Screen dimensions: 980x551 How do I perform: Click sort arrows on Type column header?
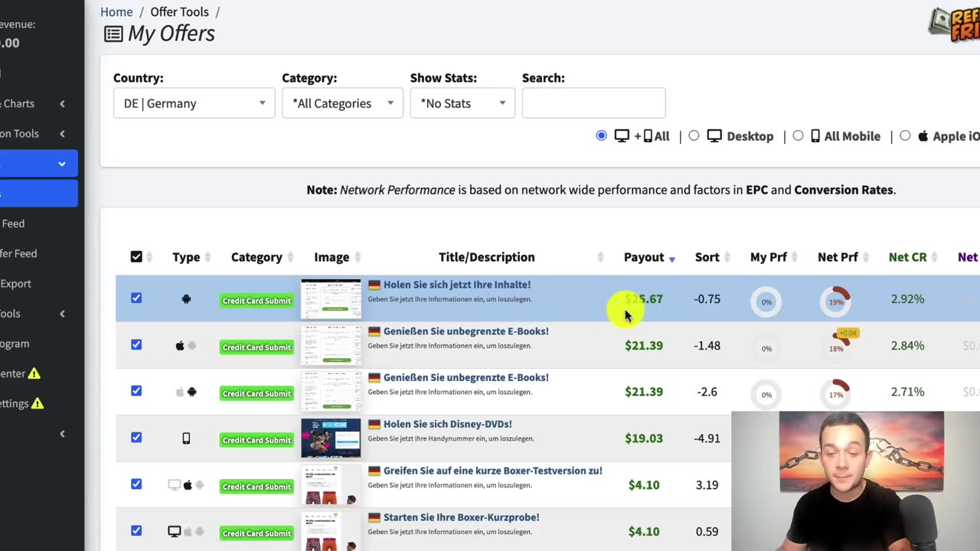208,258
